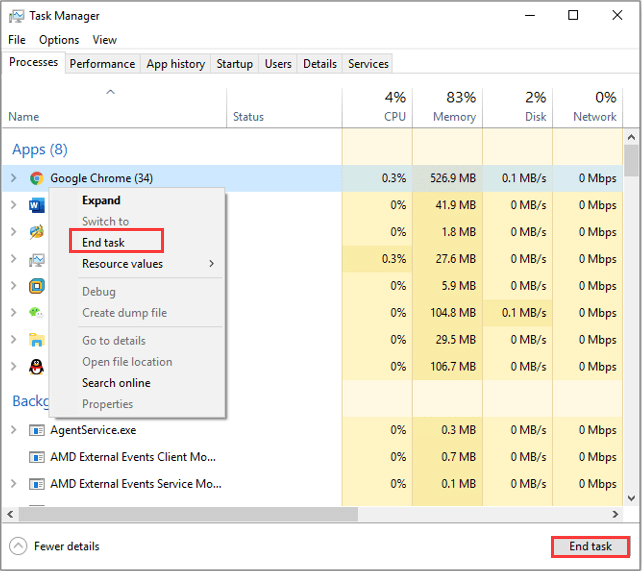The height and width of the screenshot is (571, 642).
Task: Switch to the Users tab
Action: click(278, 64)
